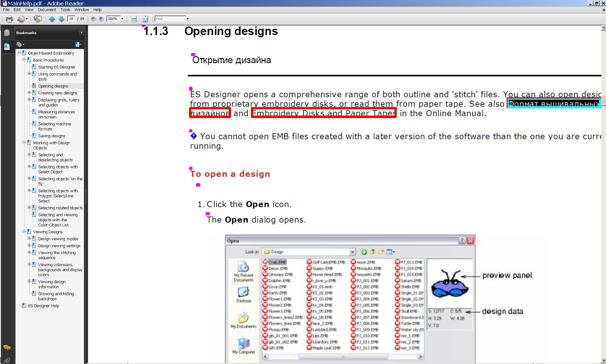
Task: Open the attachments paperclip panel icon
Action: pos(7,360)
